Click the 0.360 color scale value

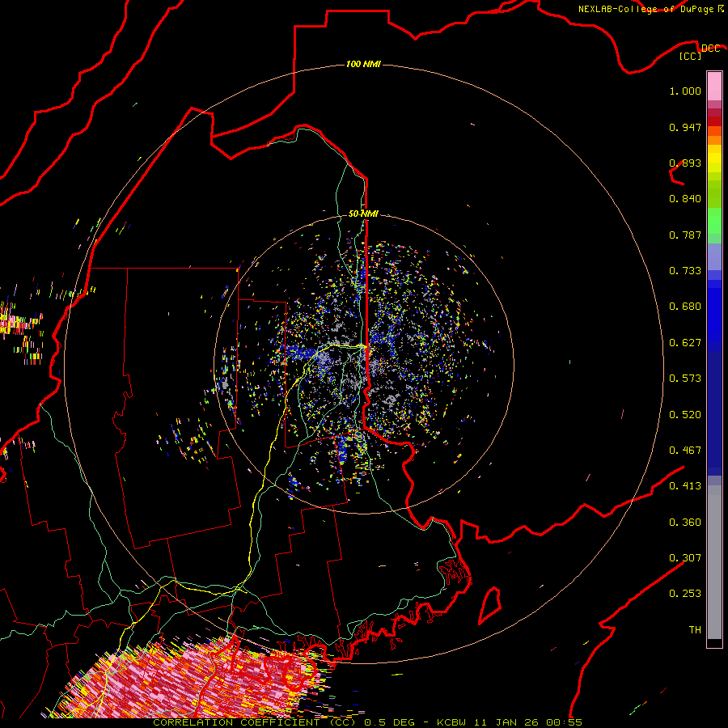point(685,523)
